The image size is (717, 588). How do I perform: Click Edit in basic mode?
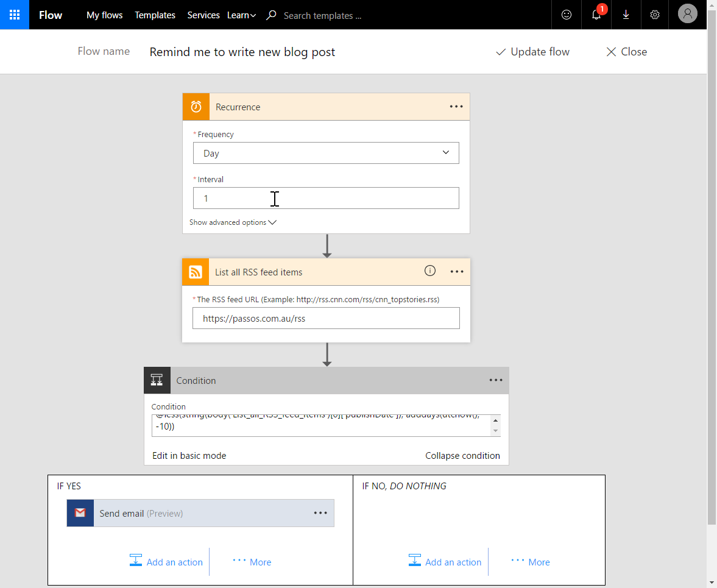(x=189, y=455)
